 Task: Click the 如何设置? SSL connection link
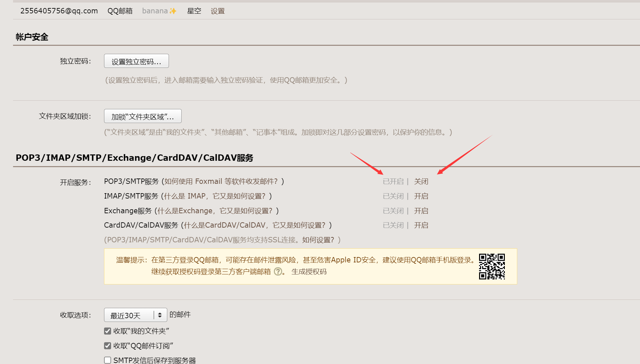tap(318, 240)
